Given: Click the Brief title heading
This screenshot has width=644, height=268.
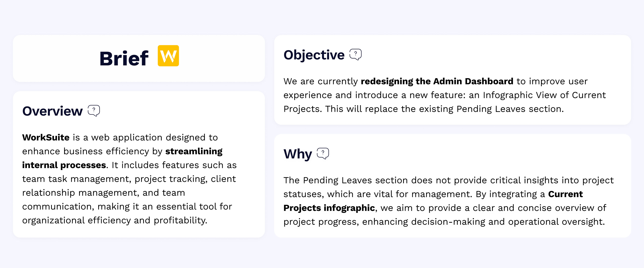Looking at the screenshot, I should click(124, 59).
